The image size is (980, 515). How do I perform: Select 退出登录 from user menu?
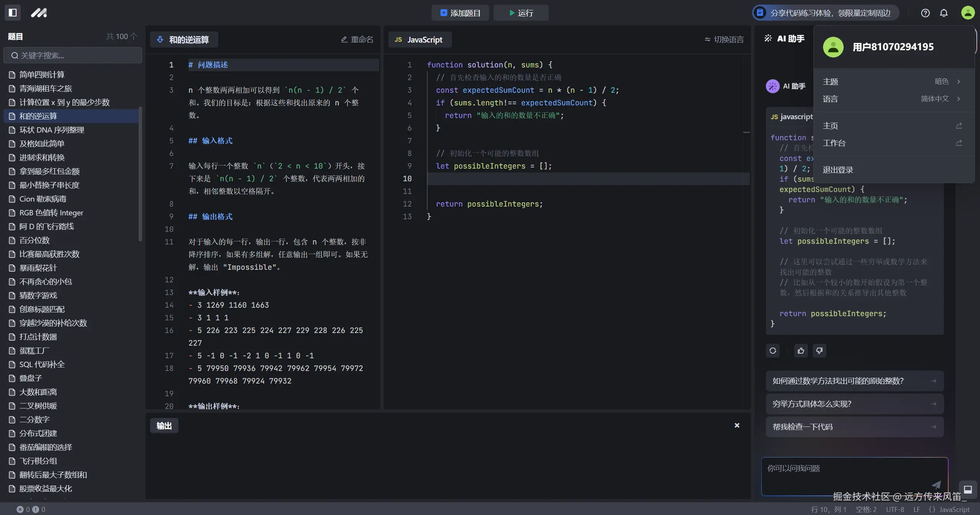[x=838, y=170]
